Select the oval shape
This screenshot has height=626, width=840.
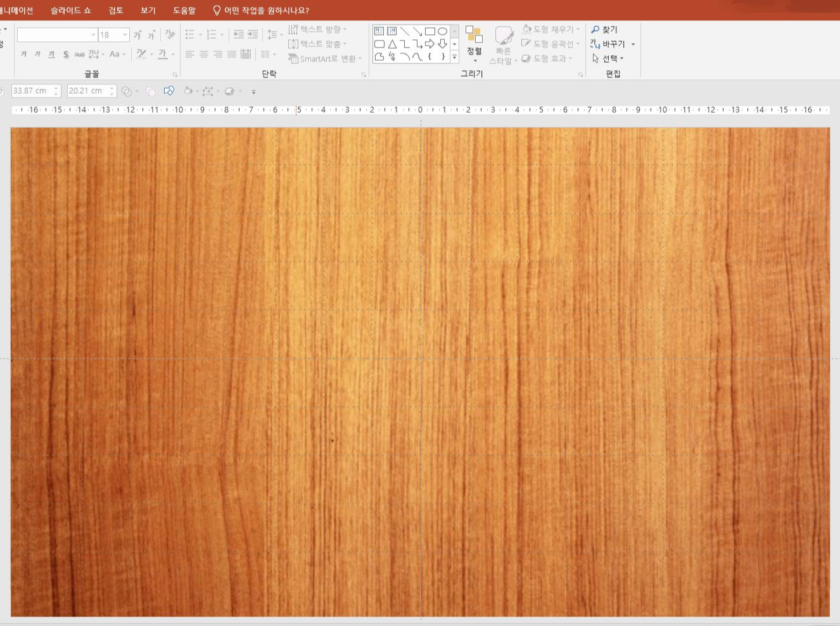442,31
